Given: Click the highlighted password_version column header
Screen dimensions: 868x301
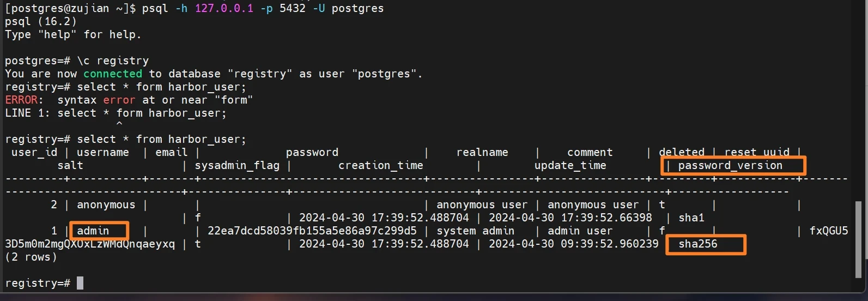Looking at the screenshot, I should [x=730, y=165].
